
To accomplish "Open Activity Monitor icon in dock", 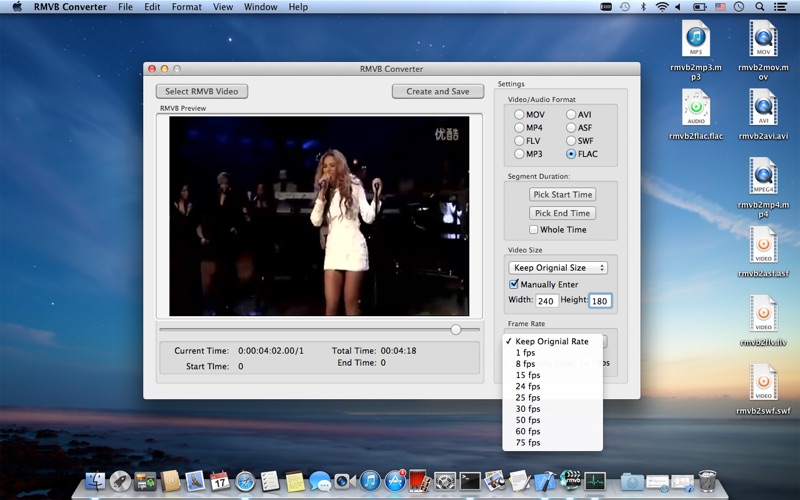I will pyautogui.click(x=595, y=481).
